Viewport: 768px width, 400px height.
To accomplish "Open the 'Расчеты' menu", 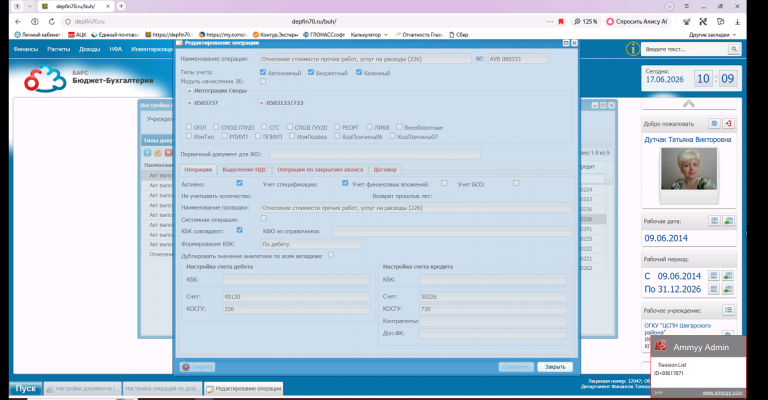I will pos(58,49).
